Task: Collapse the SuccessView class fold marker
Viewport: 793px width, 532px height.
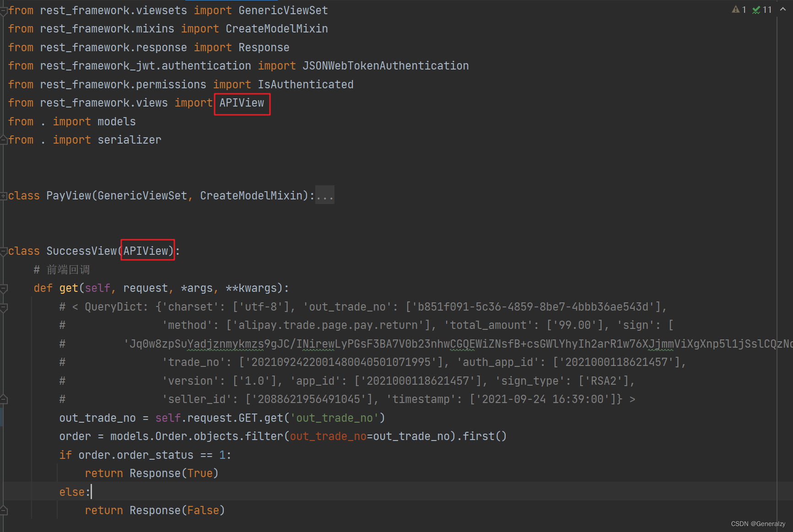Action: (x=4, y=251)
